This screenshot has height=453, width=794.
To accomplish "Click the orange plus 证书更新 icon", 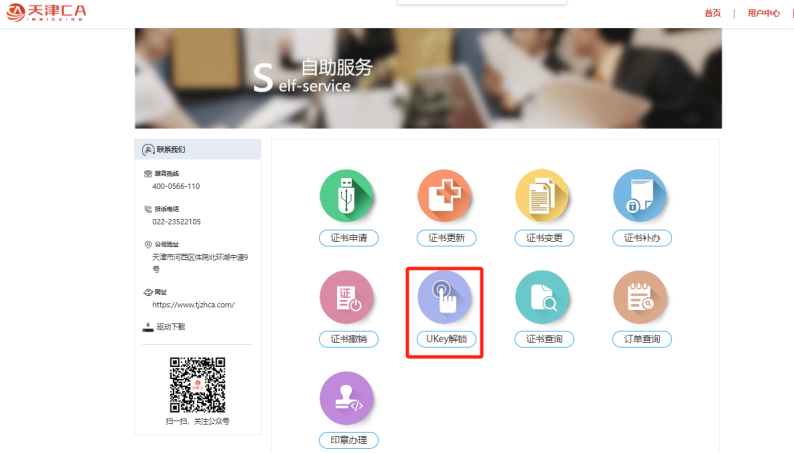I will (444, 196).
